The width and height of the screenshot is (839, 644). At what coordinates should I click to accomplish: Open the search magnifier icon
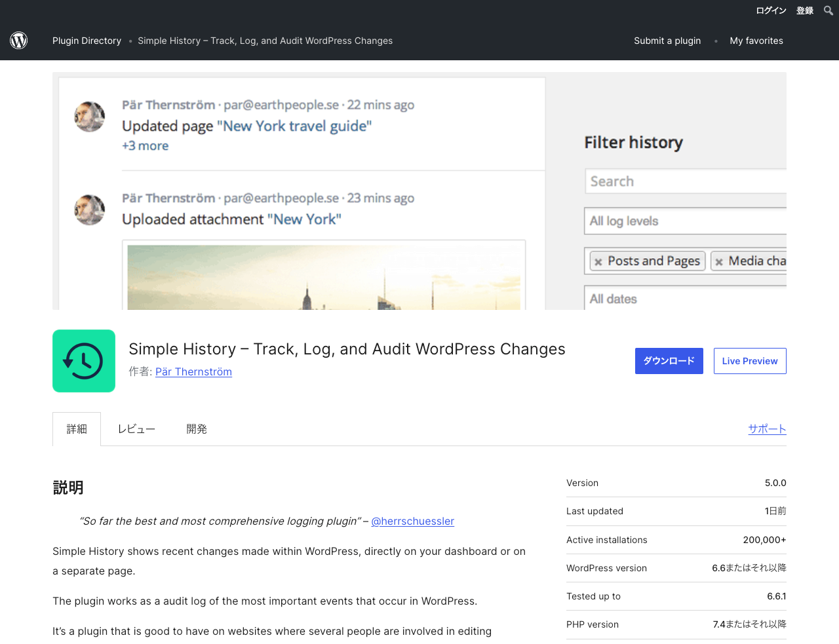pos(829,10)
